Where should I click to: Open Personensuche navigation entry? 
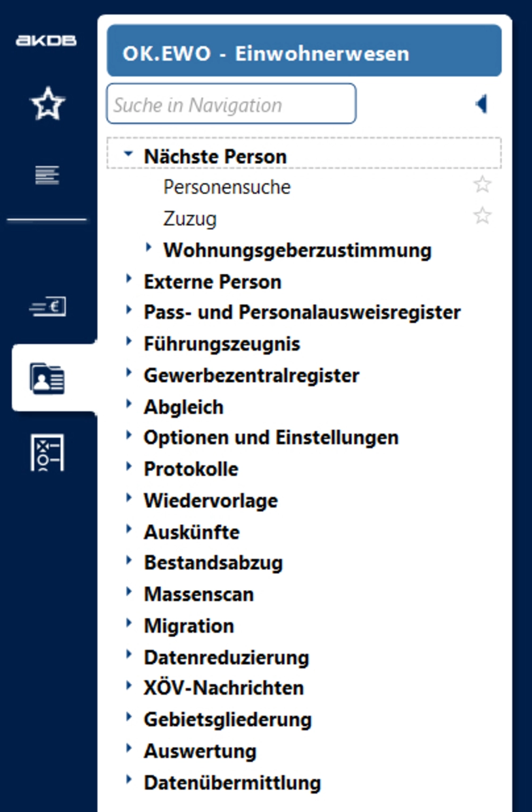point(227,187)
